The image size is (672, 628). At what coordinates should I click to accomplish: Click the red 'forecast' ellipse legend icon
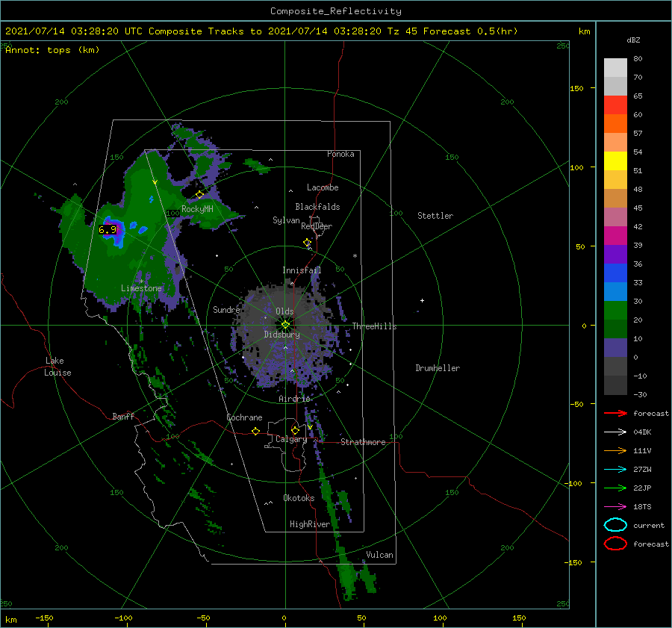(615, 544)
